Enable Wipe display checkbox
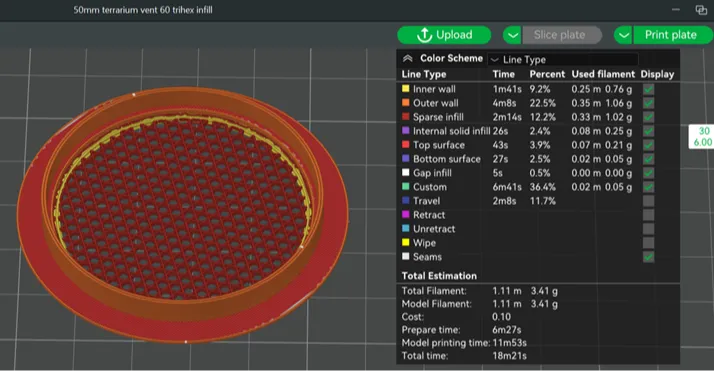714x371 pixels. 648,243
